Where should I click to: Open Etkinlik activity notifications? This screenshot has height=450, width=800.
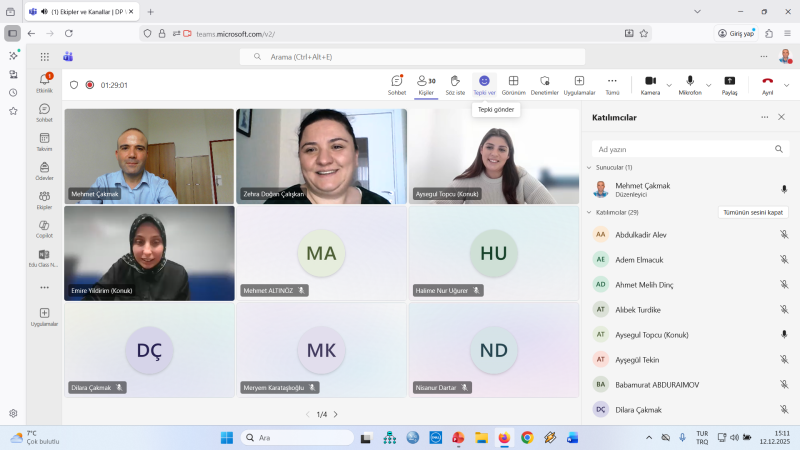[44, 82]
